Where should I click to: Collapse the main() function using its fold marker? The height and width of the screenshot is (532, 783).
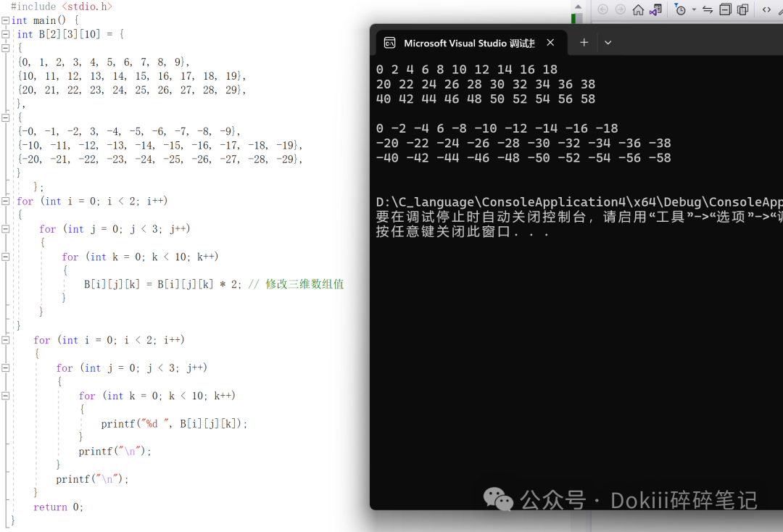[x=6, y=20]
